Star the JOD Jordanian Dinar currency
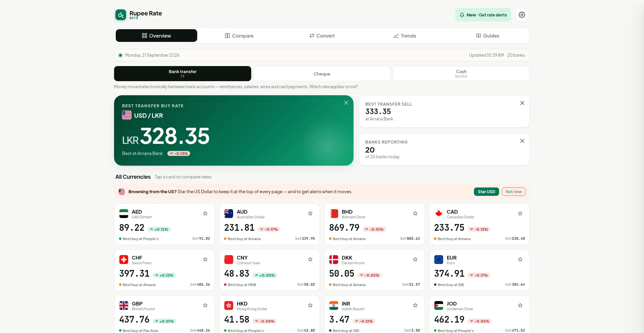 520,305
